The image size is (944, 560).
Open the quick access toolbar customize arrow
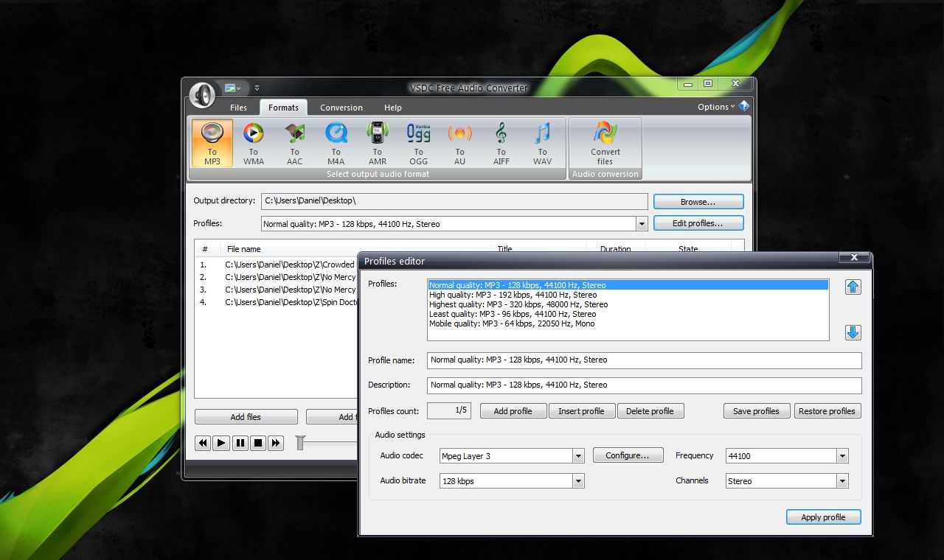[257, 88]
